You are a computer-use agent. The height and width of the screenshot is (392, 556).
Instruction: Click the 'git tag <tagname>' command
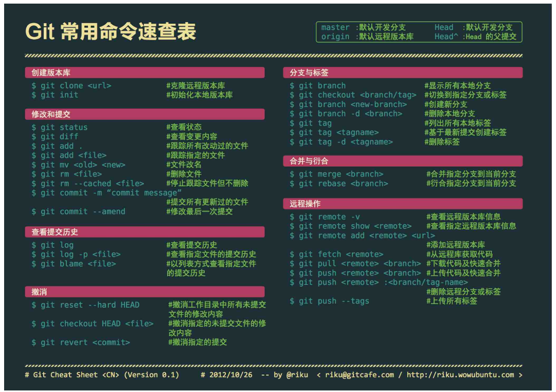coord(334,133)
